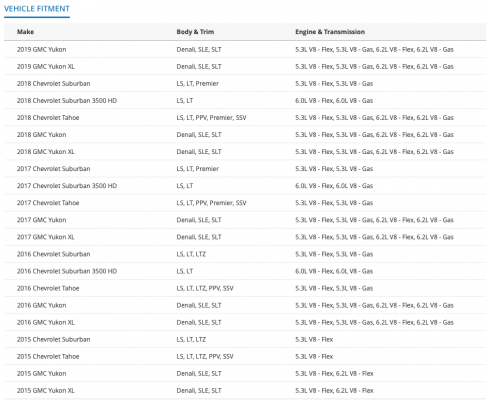Image resolution: width=486 pixels, height=400 pixels.
Task: Click the 2015 Chevrolet Suburban engine cell
Action: click(314, 340)
